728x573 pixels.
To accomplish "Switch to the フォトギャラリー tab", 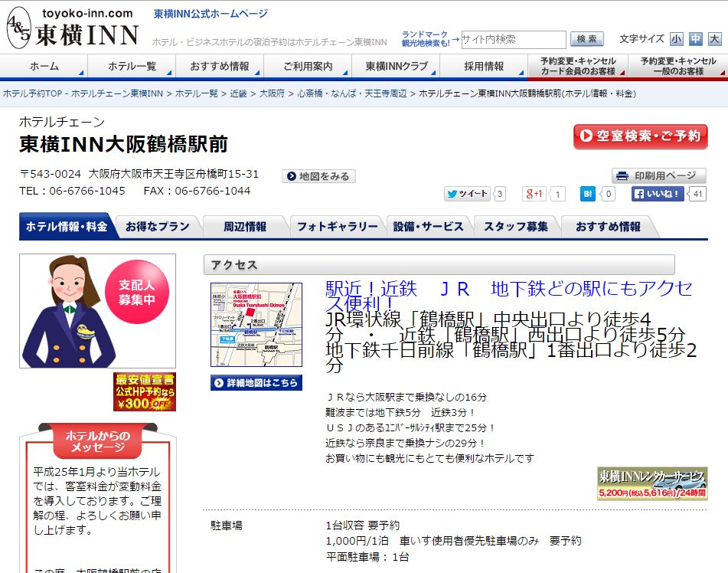I will click(337, 227).
